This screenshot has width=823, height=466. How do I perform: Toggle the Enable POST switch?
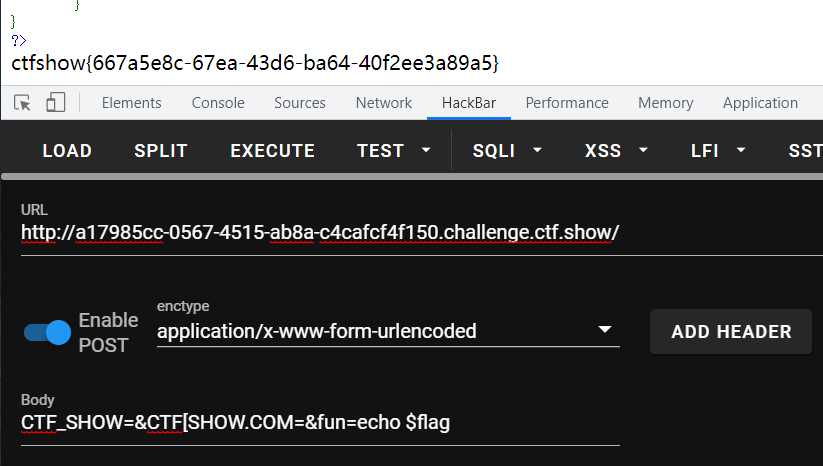click(x=47, y=332)
